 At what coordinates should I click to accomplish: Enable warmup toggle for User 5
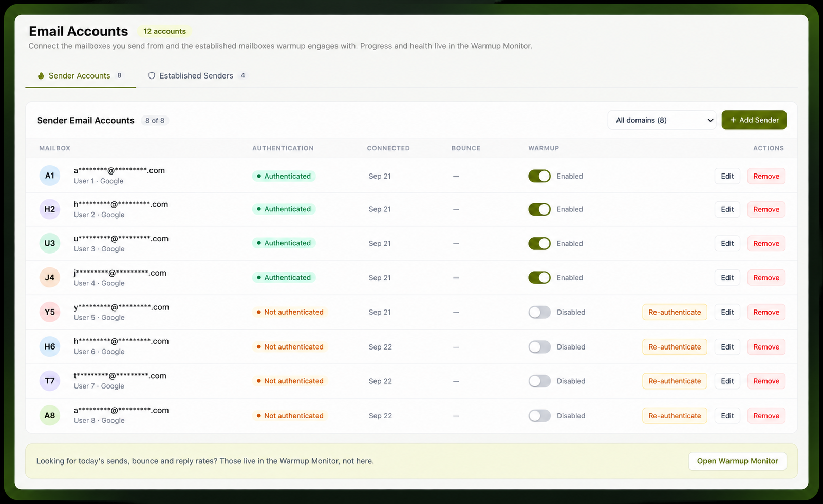pyautogui.click(x=539, y=312)
